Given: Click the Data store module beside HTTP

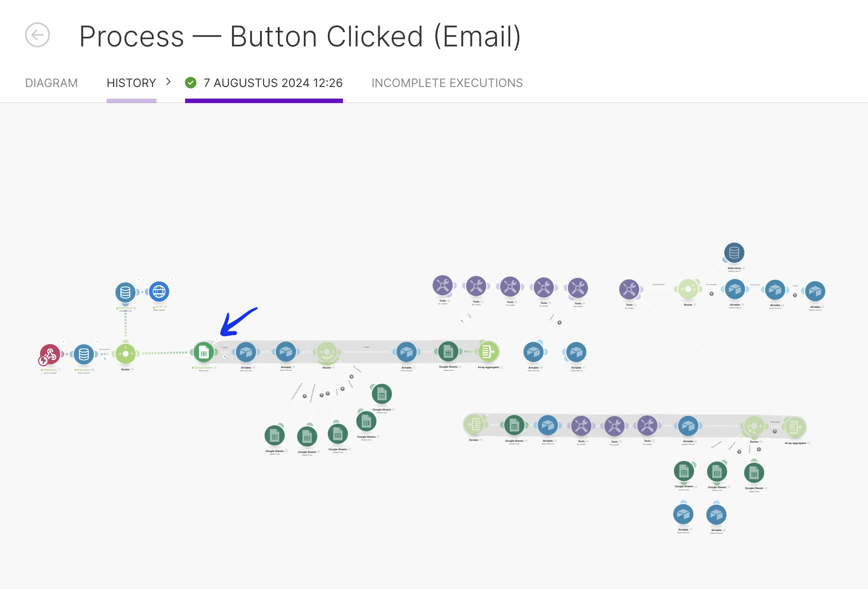Looking at the screenshot, I should coord(125,292).
